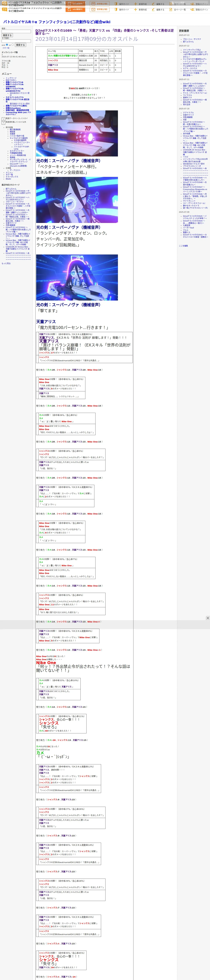Open カオスバトルロイヤル menu link
Image resolution: width=210 pixels, height=980 pixels.
[x=15, y=97]
